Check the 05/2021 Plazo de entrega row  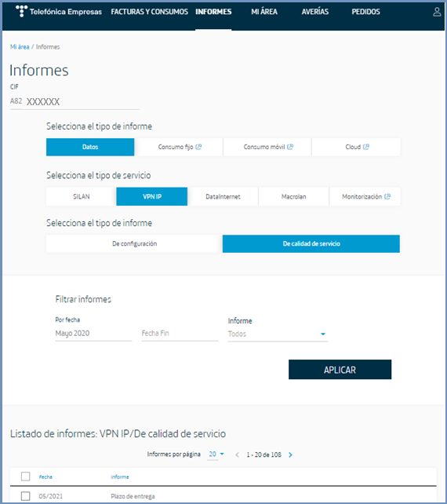[25, 496]
